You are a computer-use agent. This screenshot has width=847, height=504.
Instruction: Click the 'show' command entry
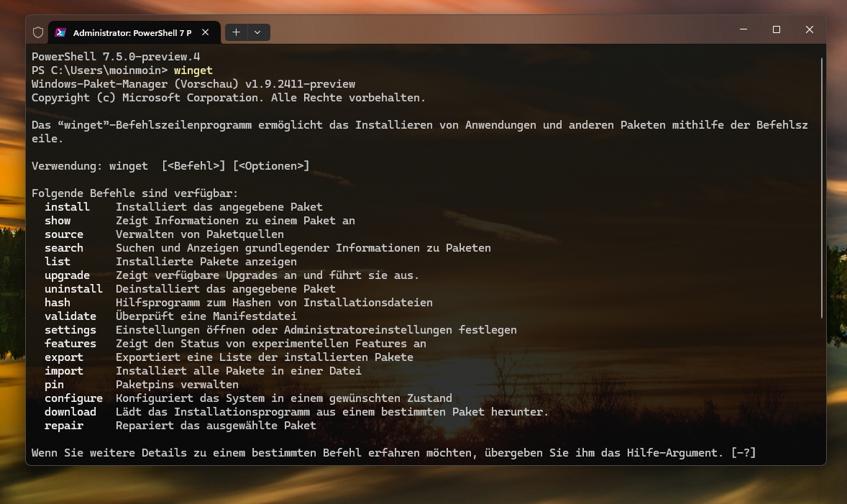pyautogui.click(x=58, y=221)
